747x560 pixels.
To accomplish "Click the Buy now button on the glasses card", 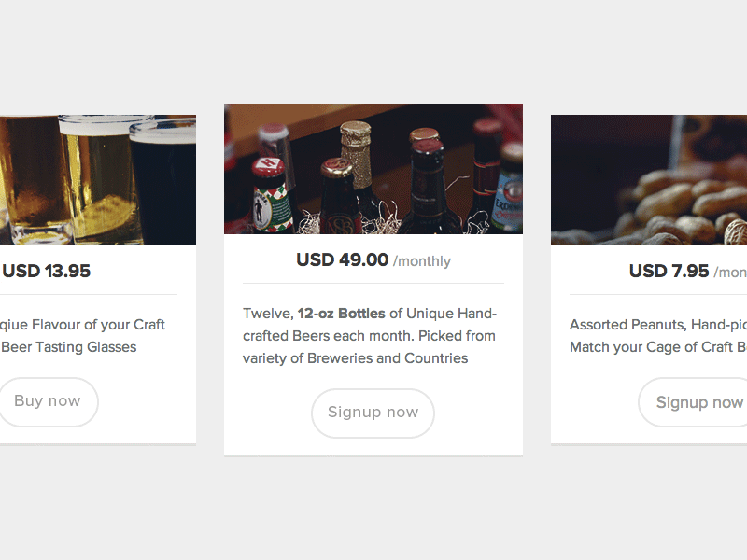I will [x=49, y=402].
